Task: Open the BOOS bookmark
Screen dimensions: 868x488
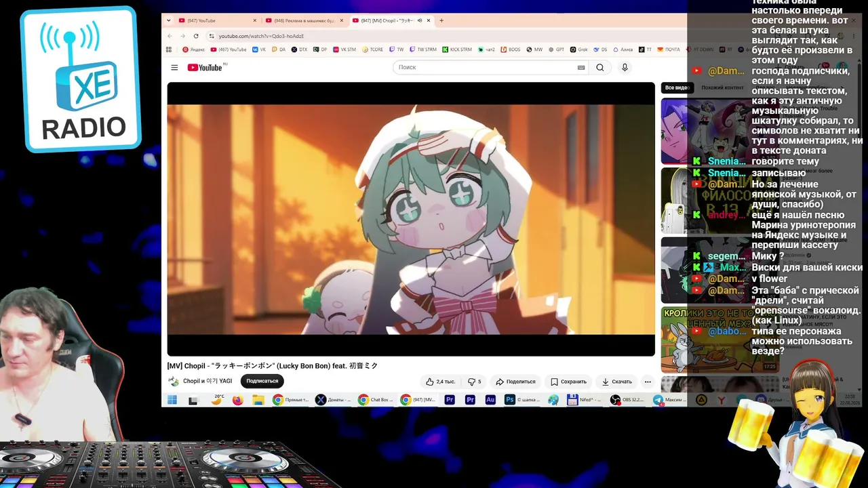Action: coord(510,49)
